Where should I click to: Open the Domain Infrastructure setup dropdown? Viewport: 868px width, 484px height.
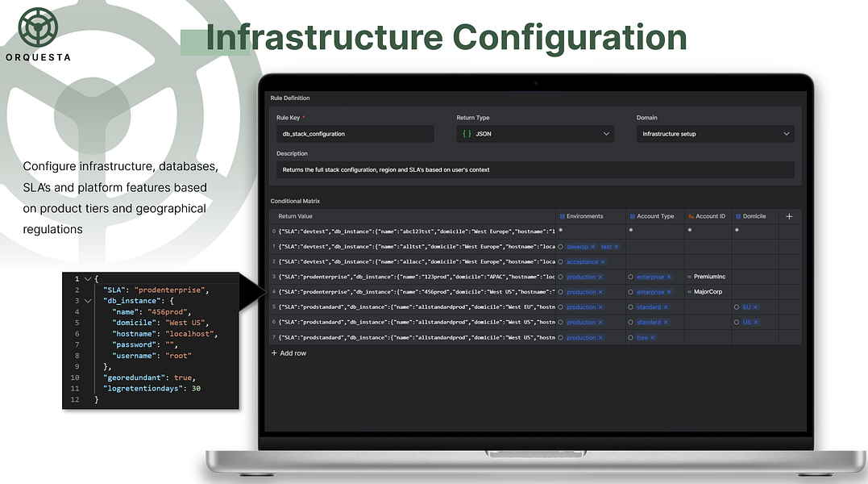tap(715, 133)
